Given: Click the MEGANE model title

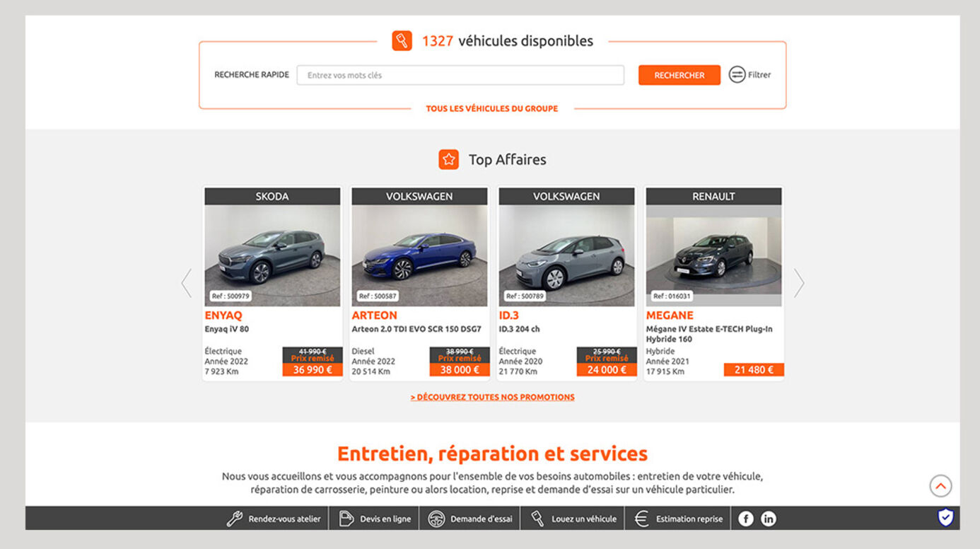Looking at the screenshot, I should pyautogui.click(x=670, y=316).
